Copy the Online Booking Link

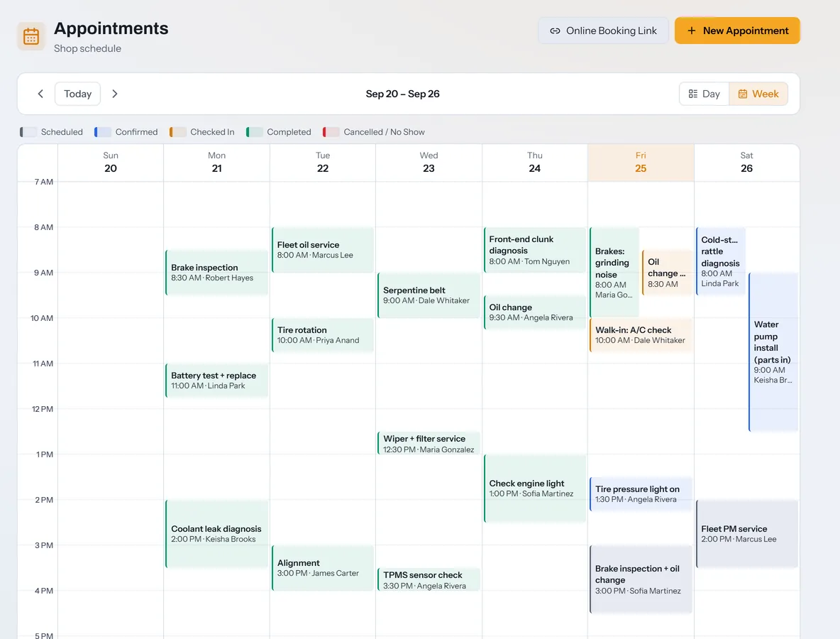pyautogui.click(x=603, y=31)
